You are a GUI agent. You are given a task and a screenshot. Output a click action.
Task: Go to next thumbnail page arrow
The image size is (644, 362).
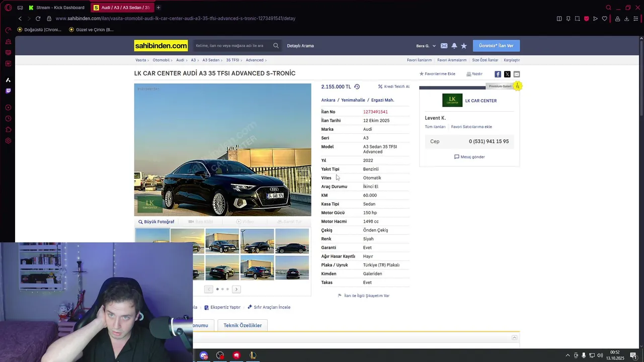click(x=236, y=289)
